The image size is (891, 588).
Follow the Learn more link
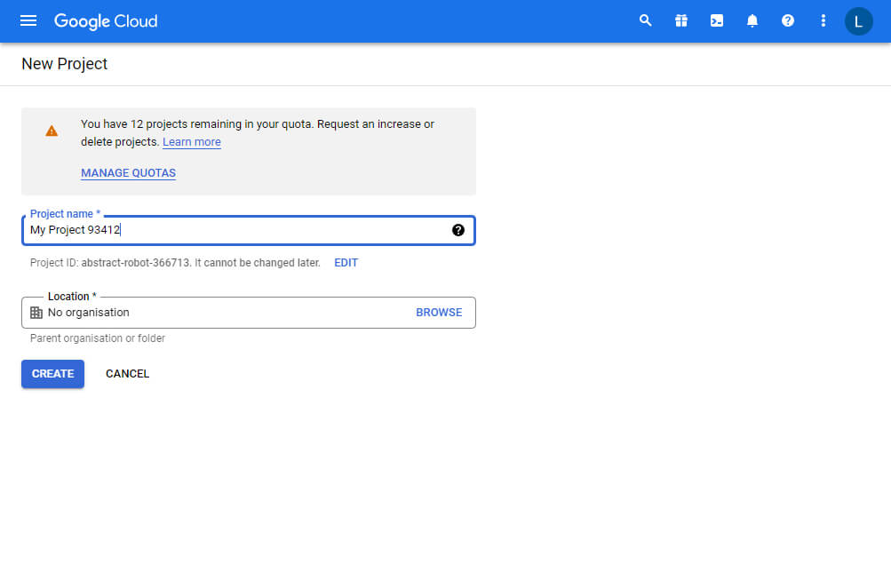click(x=192, y=142)
